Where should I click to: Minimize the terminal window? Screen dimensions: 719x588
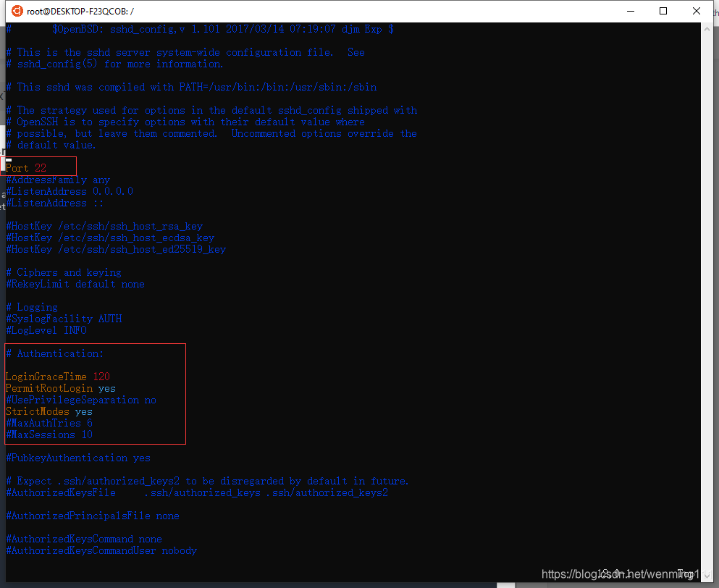click(631, 12)
